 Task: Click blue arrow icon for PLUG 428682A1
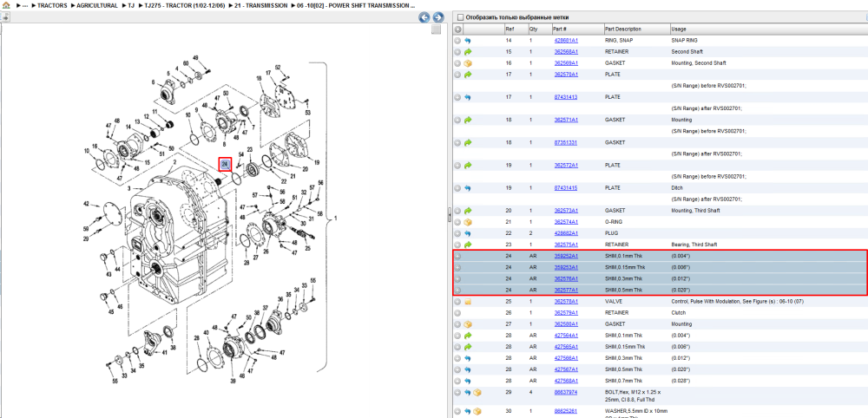click(x=467, y=233)
